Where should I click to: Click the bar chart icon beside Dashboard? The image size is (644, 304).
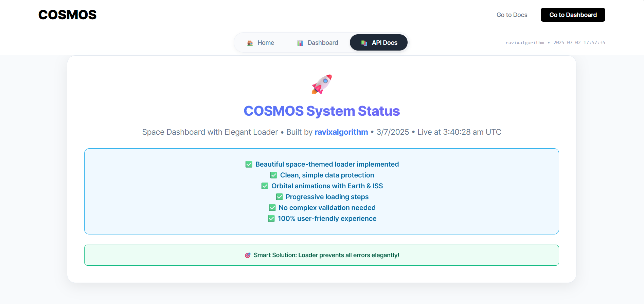pos(300,43)
